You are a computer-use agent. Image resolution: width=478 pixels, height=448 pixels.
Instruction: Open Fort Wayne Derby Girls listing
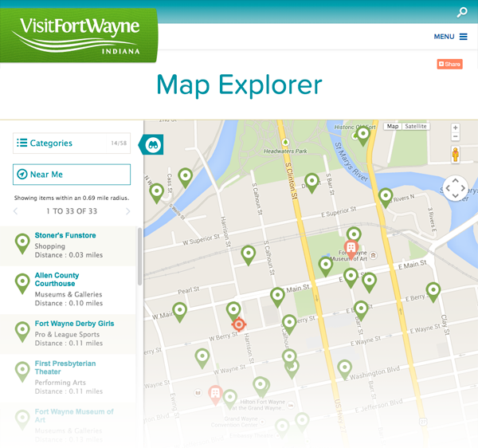[68, 333]
